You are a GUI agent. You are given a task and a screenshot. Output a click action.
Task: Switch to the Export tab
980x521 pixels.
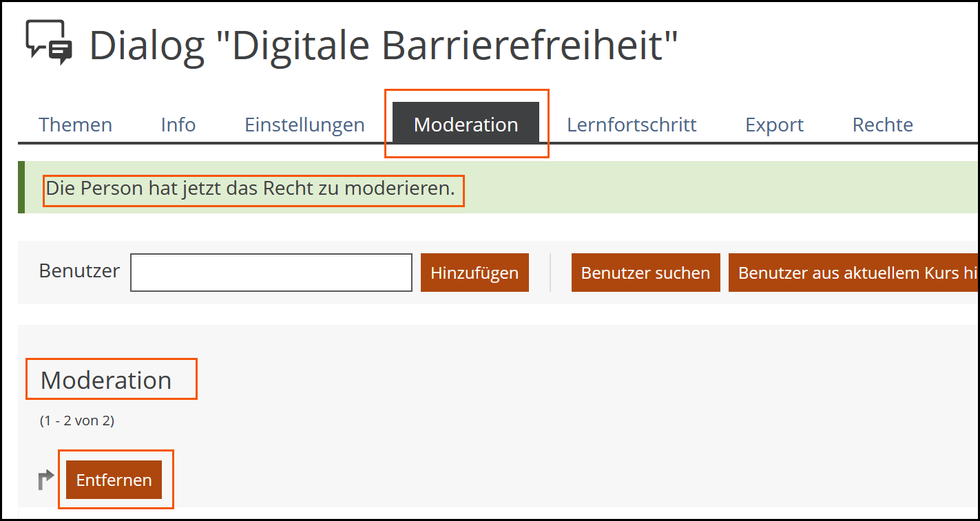click(774, 125)
